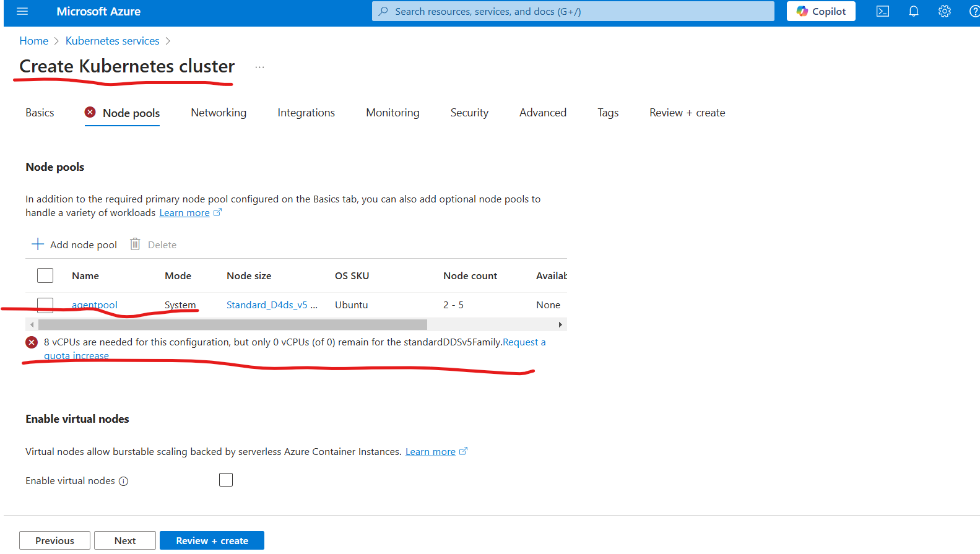Go to Kubernetes services breadcrumb
Image resolution: width=980 pixels, height=554 pixels.
click(113, 41)
